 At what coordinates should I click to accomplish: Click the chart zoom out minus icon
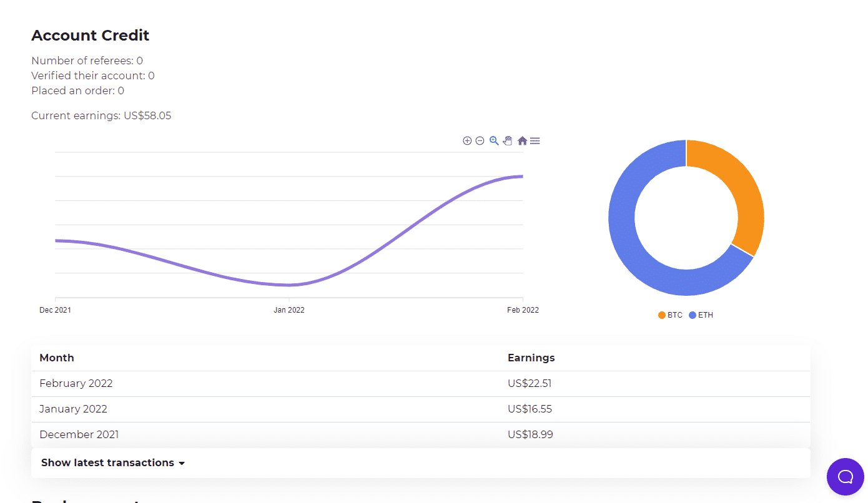click(480, 141)
